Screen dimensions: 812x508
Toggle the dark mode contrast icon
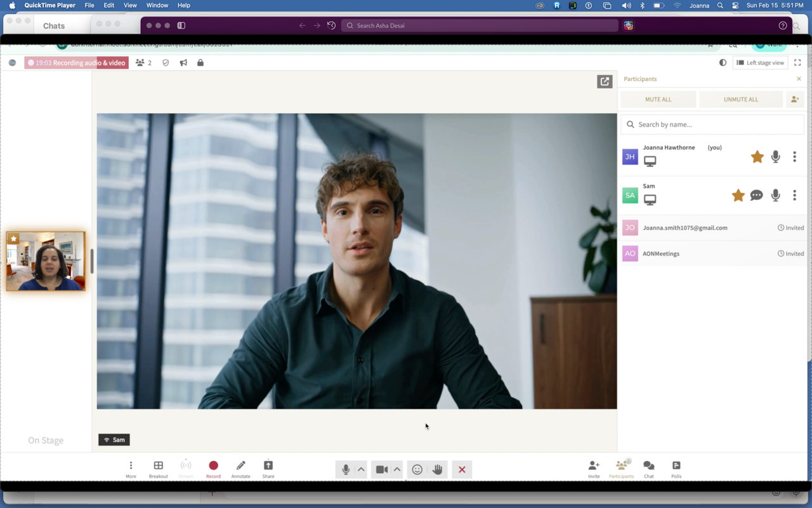coord(723,62)
